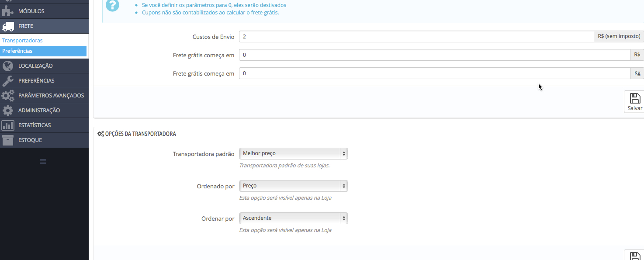Click the Frete truck icon
Image resolution: width=644 pixels, height=260 pixels.
pos(8,26)
